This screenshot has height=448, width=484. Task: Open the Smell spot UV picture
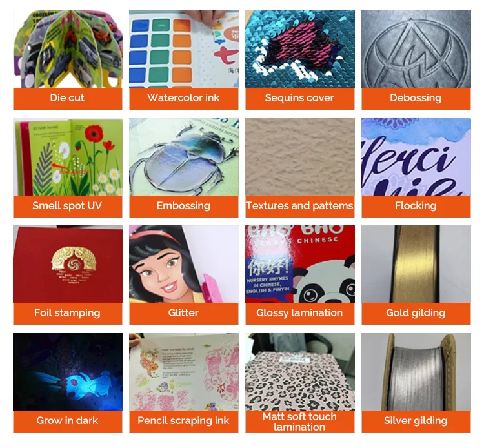click(68, 157)
